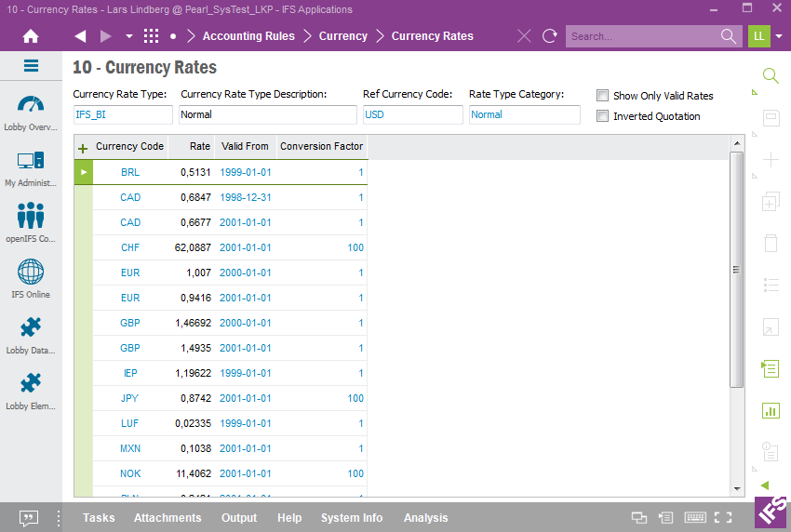
Task: Expand the chevron before Accounting Rules
Action: pyautogui.click(x=191, y=36)
